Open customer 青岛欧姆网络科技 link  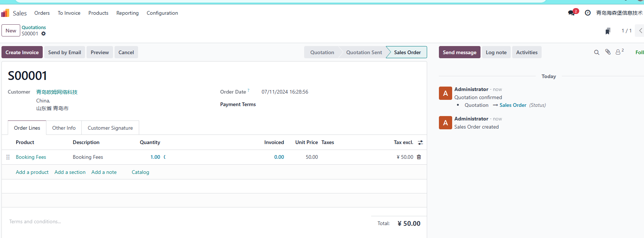point(57,92)
